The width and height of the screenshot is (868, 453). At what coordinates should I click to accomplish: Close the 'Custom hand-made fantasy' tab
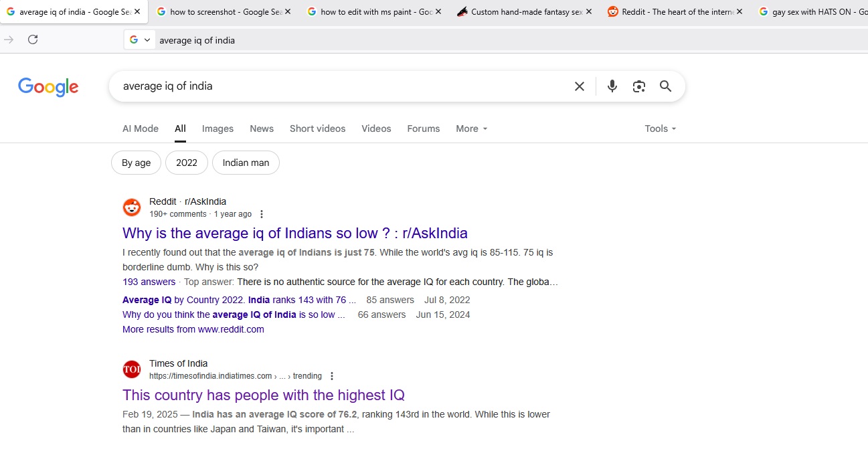589,11
